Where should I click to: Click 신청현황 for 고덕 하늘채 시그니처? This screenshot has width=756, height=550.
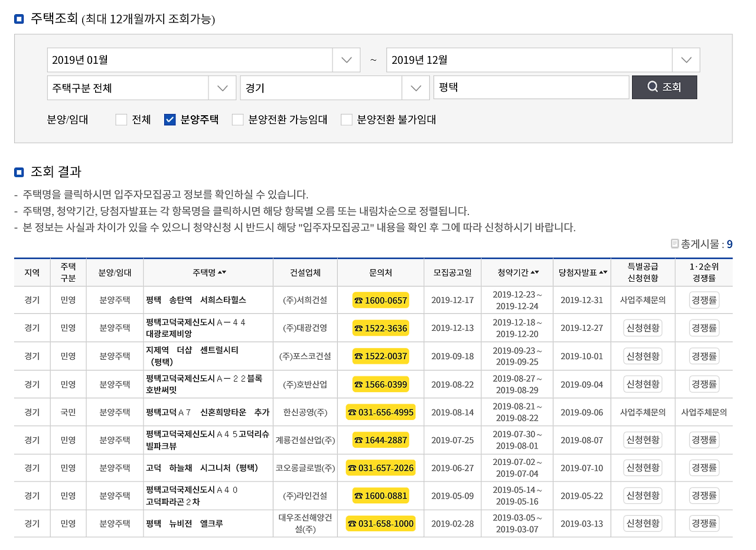[x=643, y=468]
